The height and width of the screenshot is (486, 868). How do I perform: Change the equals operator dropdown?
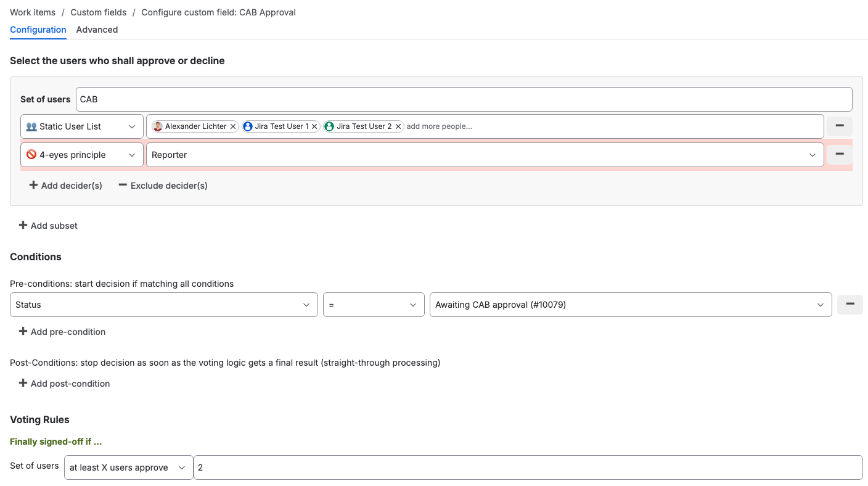(374, 305)
